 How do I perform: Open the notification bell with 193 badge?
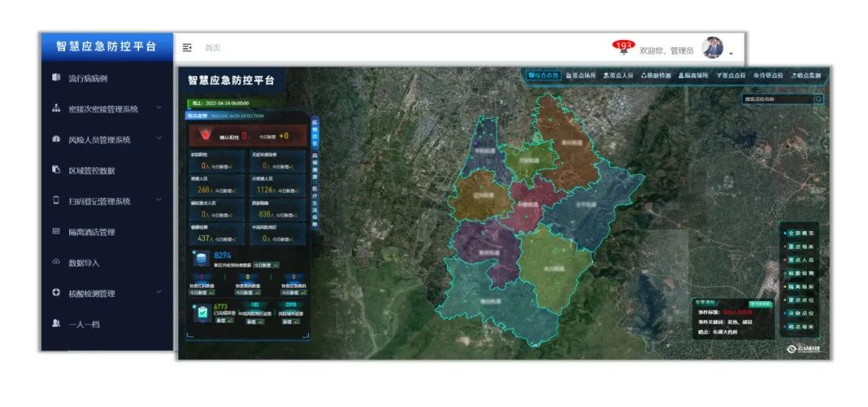[x=624, y=48]
